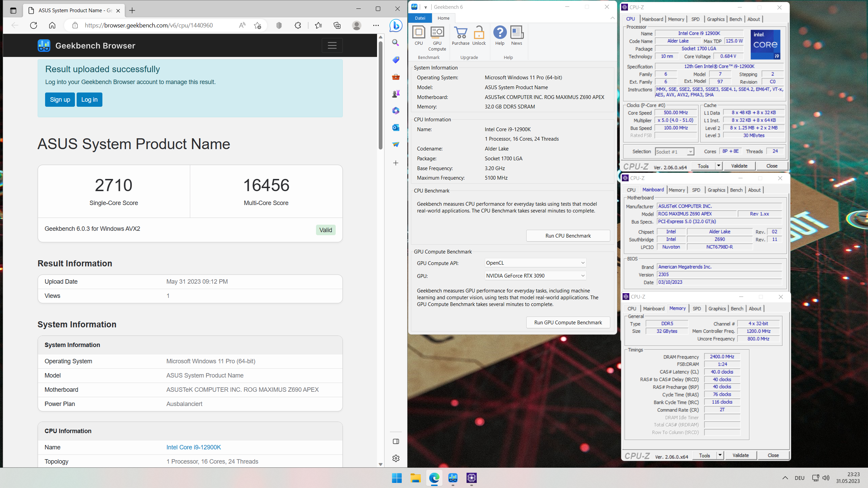The height and width of the screenshot is (488, 868).
Task: Open the tracking prevention shield icon
Action: point(279,25)
